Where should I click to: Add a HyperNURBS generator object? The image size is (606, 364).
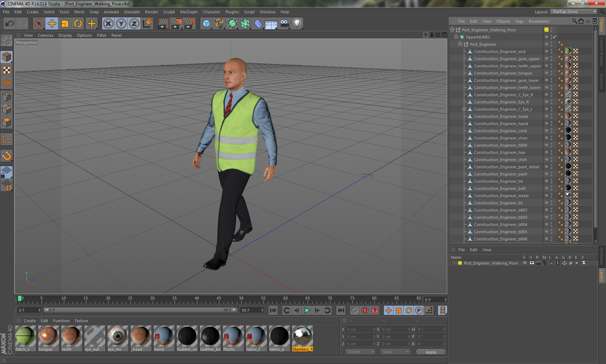coord(232,24)
